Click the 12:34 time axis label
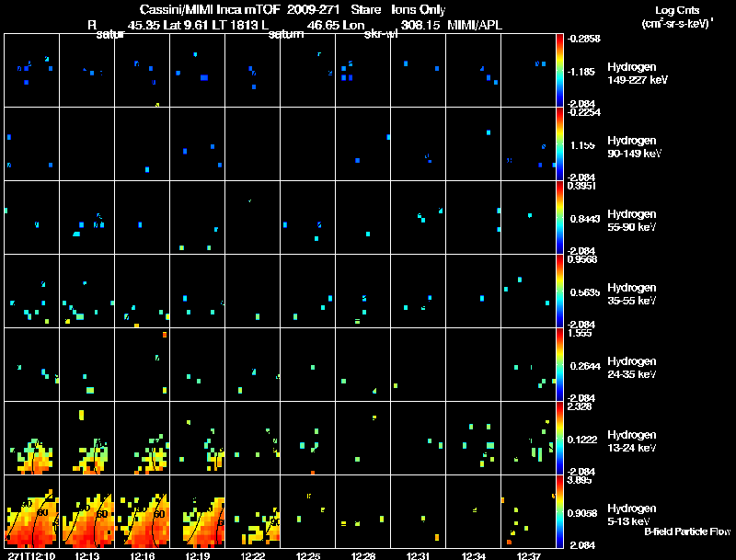Image resolution: width=736 pixels, height=560 pixels. [473, 555]
